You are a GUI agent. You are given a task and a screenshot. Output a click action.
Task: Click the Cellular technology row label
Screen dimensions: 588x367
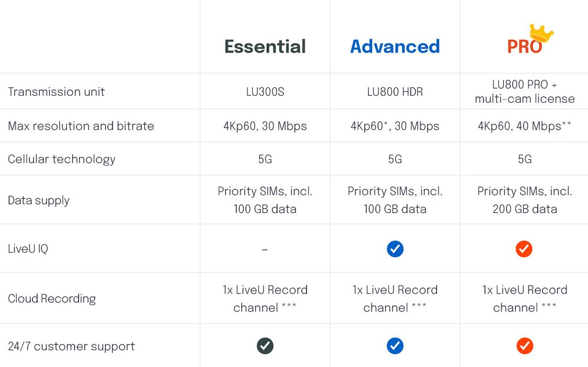point(62,159)
